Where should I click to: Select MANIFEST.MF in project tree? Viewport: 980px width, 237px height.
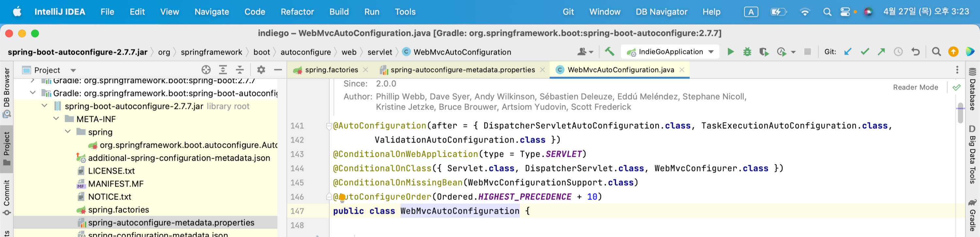[x=116, y=184]
